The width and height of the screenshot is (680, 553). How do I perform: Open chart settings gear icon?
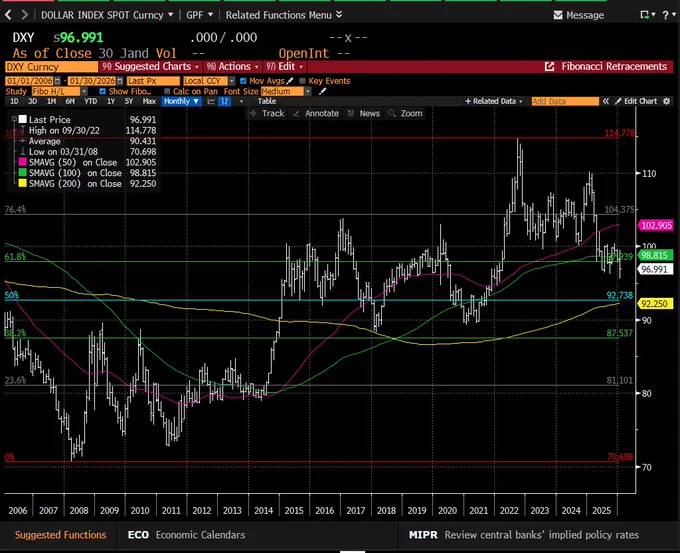pyautogui.click(x=667, y=101)
